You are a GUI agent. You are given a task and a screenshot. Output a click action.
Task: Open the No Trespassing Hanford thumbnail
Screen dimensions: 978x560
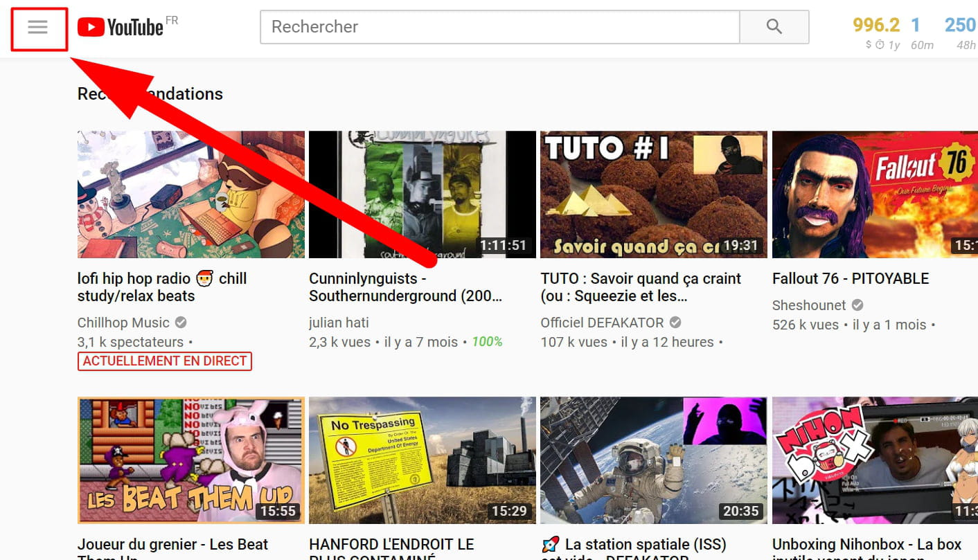pyautogui.click(x=423, y=460)
